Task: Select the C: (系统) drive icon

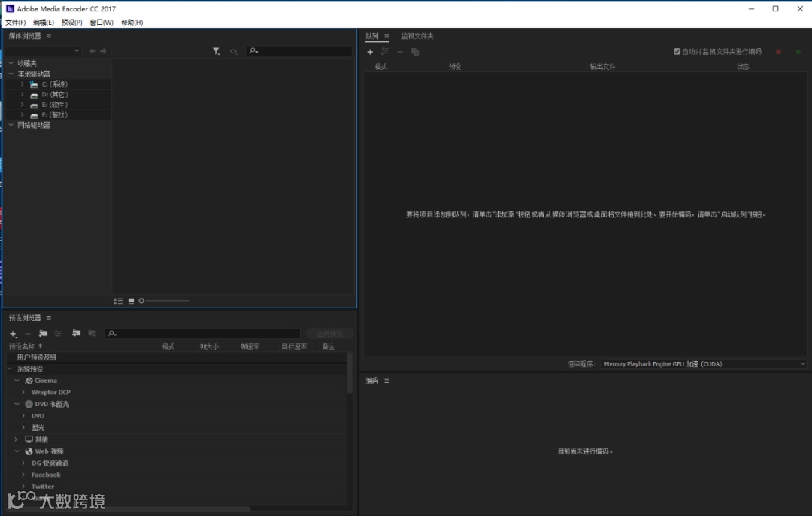Action: tap(34, 84)
